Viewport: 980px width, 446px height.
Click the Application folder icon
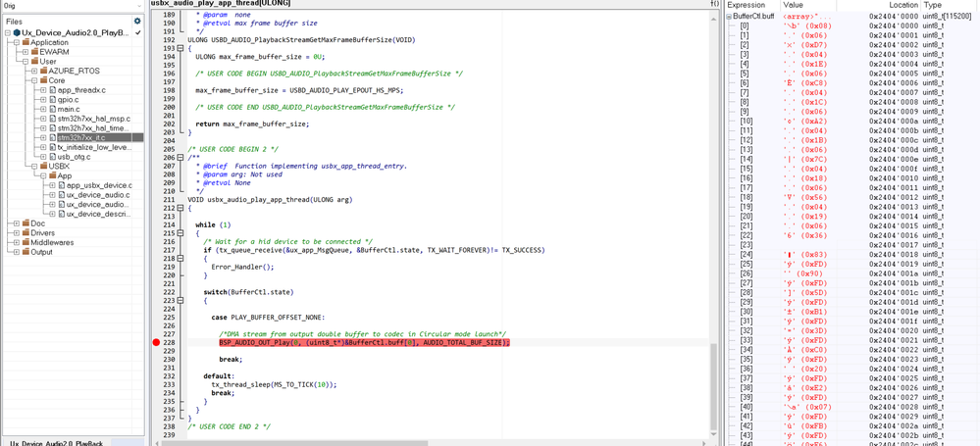pos(26,42)
